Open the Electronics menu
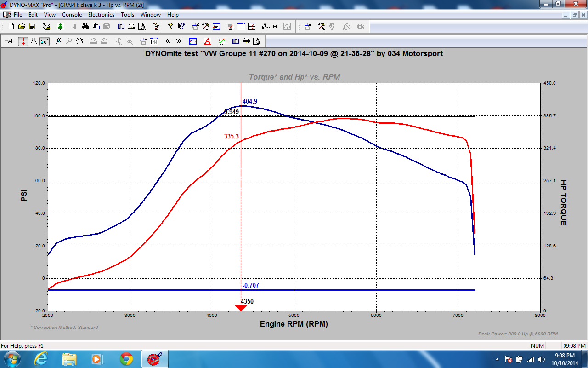This screenshot has height=368, width=588. point(101,14)
